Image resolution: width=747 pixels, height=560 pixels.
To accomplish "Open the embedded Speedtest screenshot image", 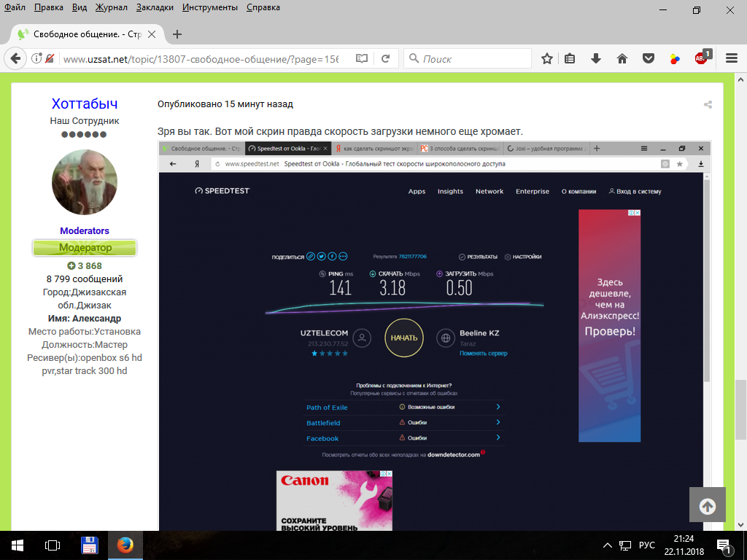I will tap(435, 335).
